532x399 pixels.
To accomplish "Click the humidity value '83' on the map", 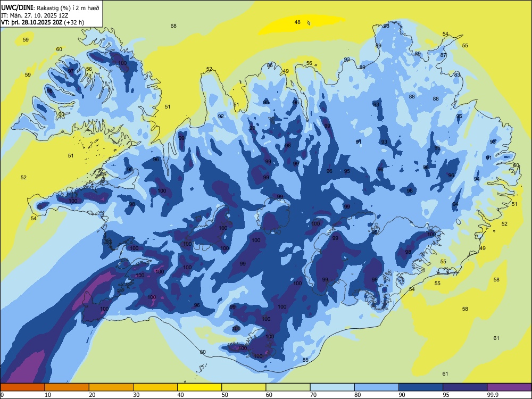I will [457, 74].
